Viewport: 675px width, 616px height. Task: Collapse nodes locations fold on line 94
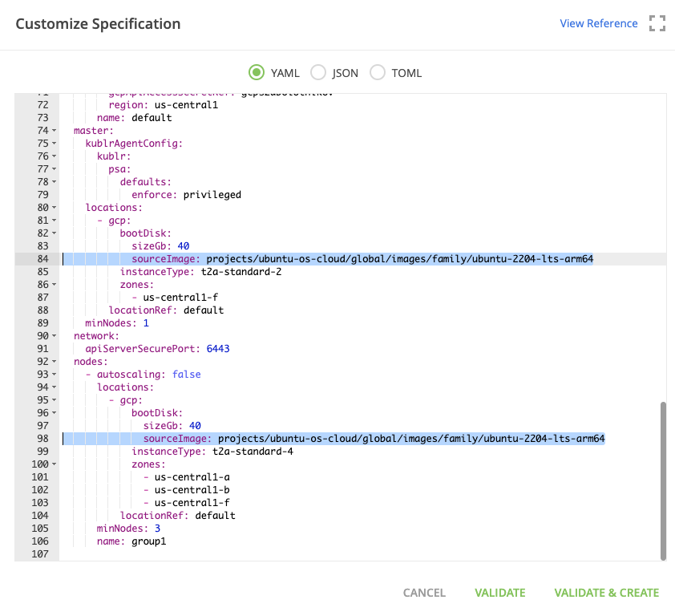point(55,387)
